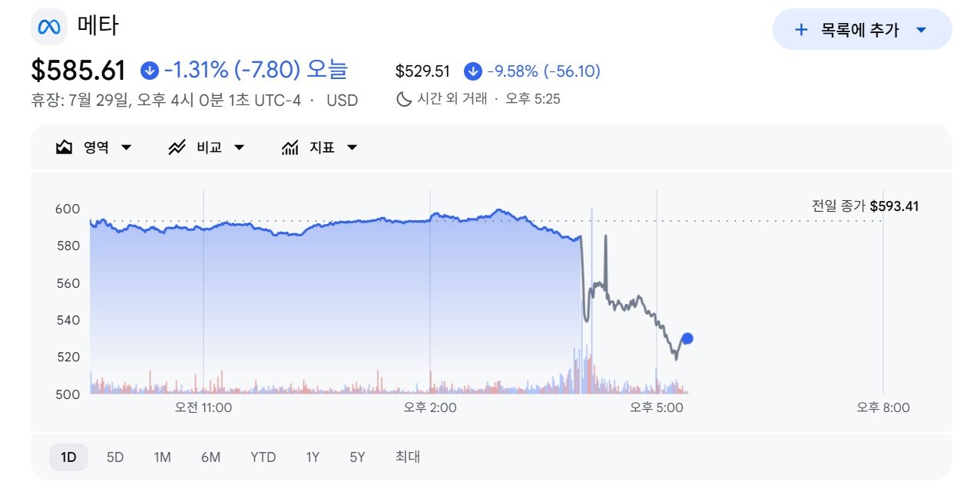Show the 최대 maximum range
The width and height of the screenshot is (980, 488).
[408, 457]
